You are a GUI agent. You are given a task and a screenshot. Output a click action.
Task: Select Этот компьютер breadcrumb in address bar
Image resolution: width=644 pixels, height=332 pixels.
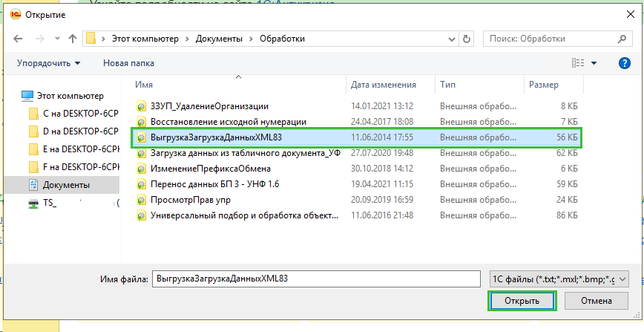pos(145,39)
